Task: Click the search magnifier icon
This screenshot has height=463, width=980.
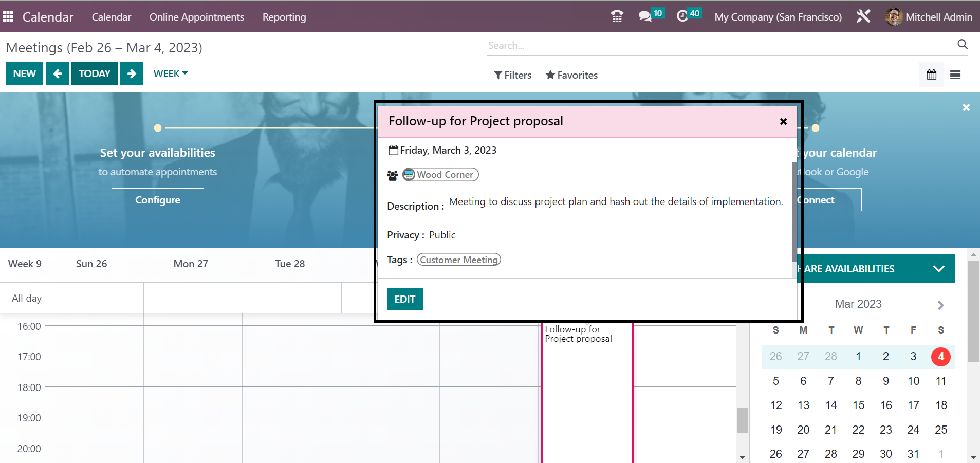Action: (x=963, y=45)
